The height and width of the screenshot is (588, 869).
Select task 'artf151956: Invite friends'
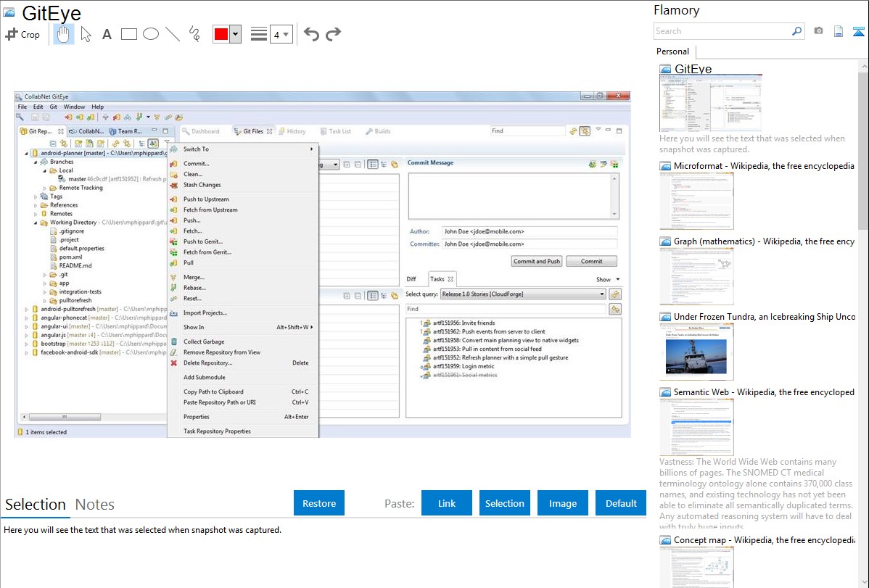464,323
